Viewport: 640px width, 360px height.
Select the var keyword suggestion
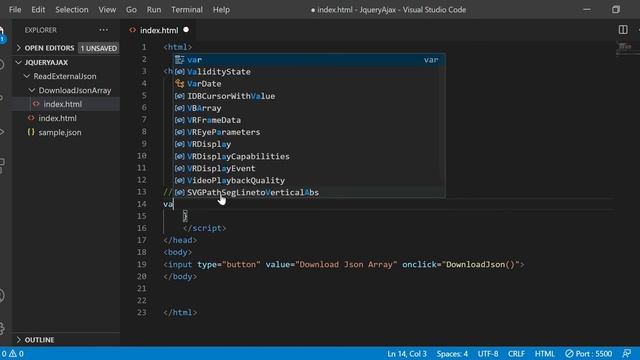pos(309,60)
